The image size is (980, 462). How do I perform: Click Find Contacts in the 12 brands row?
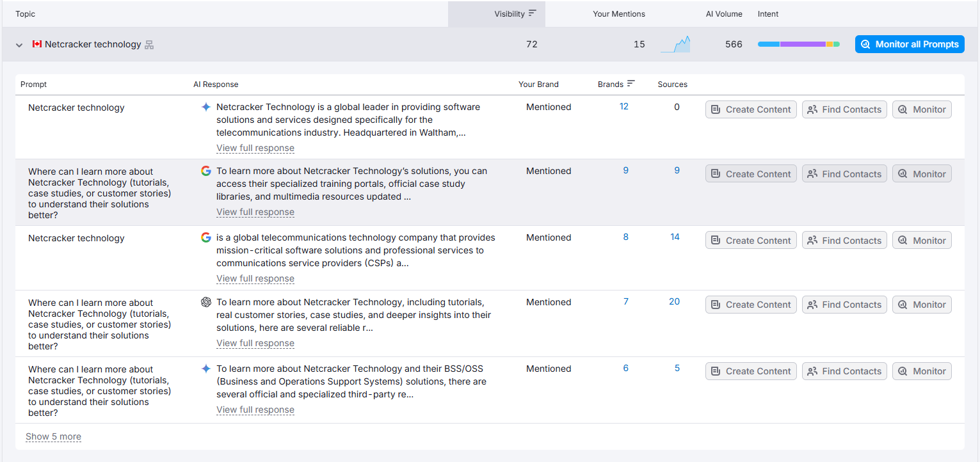(x=844, y=109)
